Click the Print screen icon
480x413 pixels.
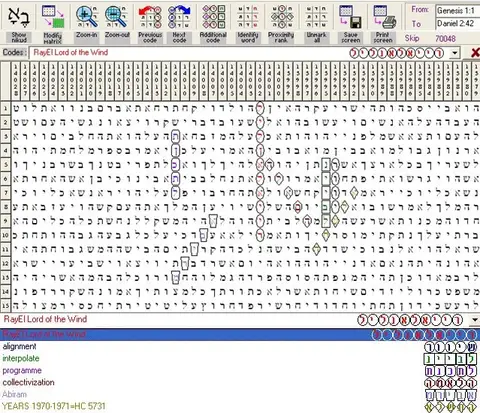click(384, 17)
